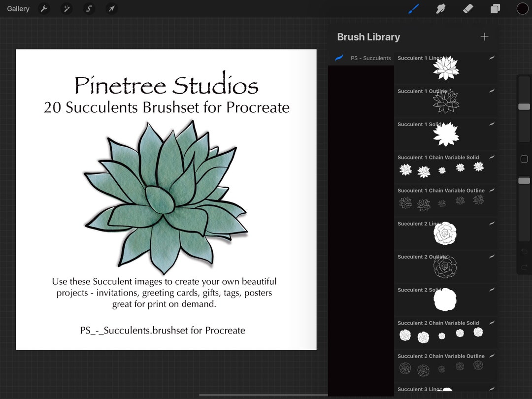
Task: Tap the undo arrow on sidebar
Action: [524, 251]
